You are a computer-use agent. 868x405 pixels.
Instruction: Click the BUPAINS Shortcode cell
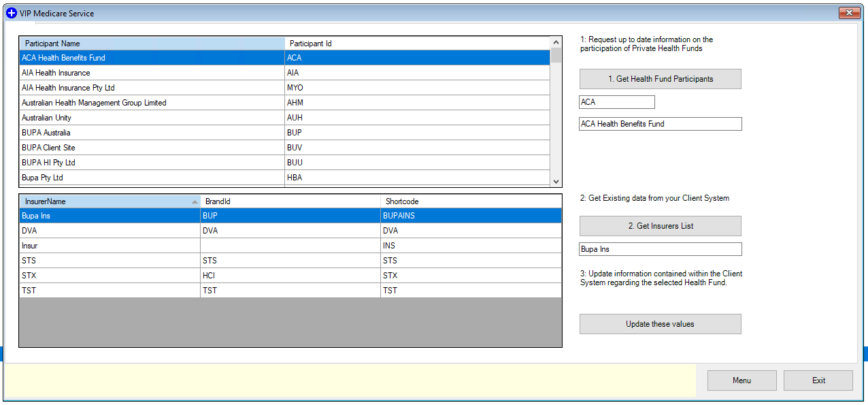pyautogui.click(x=471, y=216)
